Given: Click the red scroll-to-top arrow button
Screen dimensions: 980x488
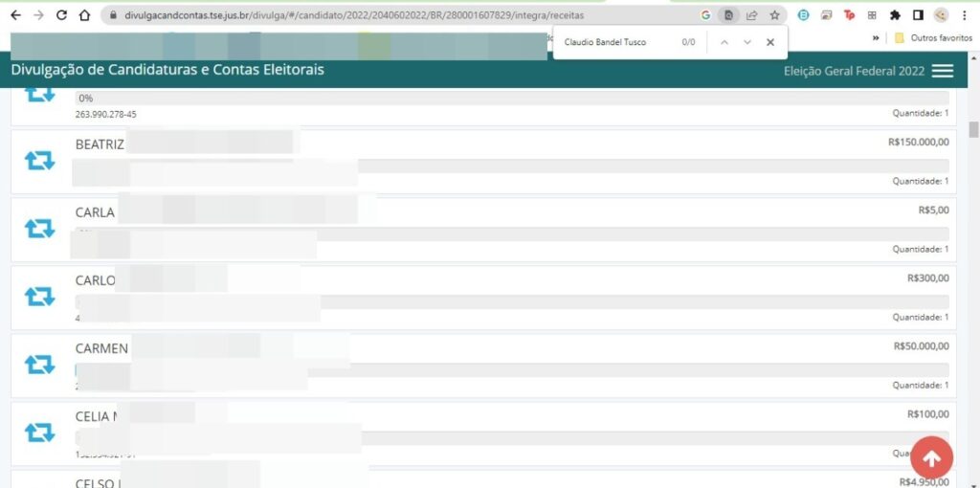Looking at the screenshot, I should tap(931, 458).
